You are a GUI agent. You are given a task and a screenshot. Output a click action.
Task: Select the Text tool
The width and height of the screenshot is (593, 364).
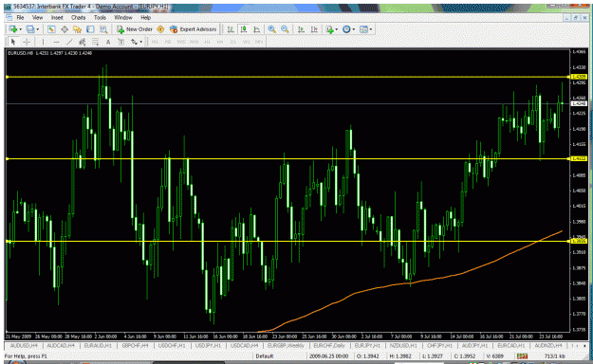pyautogui.click(x=108, y=42)
